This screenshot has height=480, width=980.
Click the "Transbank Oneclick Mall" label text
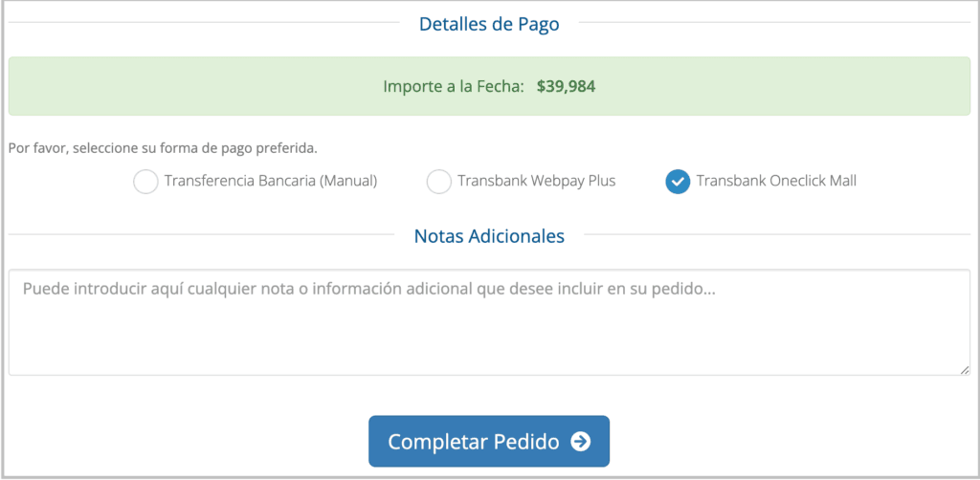[776, 181]
